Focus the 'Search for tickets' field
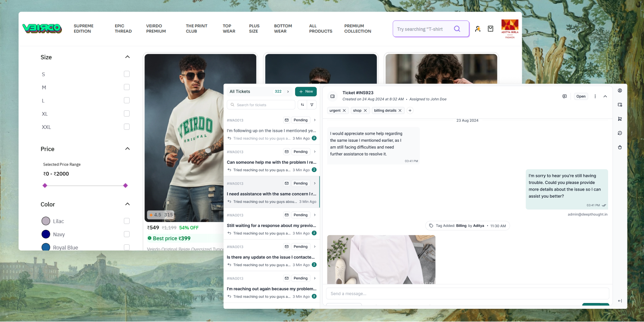Viewport: 644px width, 322px height. tap(261, 105)
